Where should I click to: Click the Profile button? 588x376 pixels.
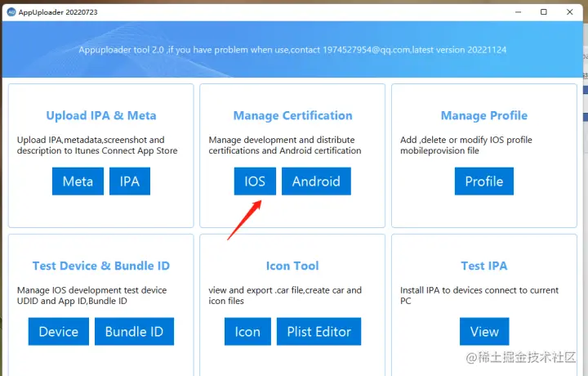(x=484, y=181)
